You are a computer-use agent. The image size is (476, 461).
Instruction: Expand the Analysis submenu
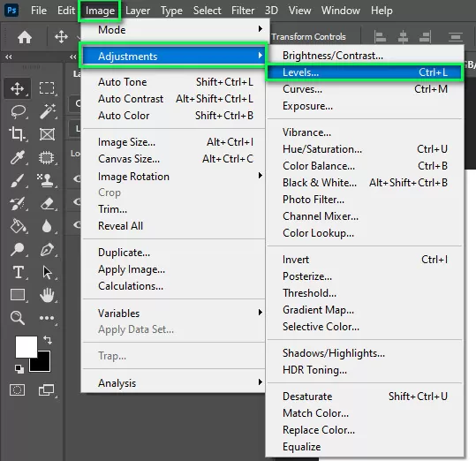tap(173, 382)
